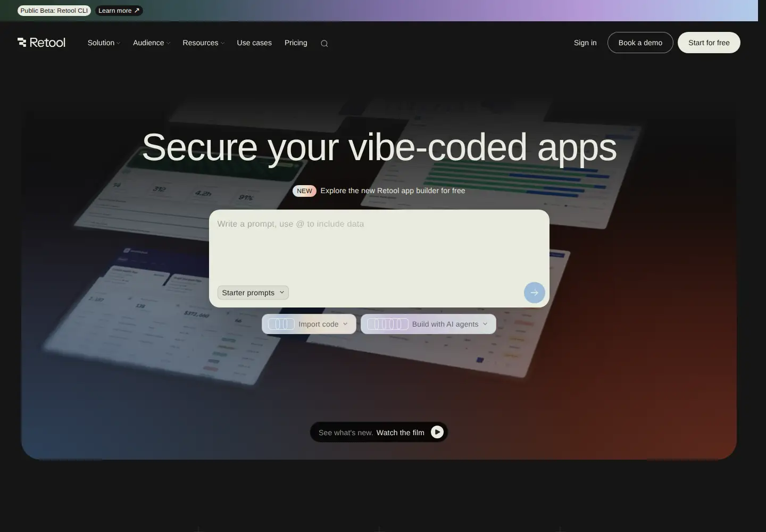This screenshot has height=532, width=766.
Task: Click the Book a demo button
Action: coord(640,43)
